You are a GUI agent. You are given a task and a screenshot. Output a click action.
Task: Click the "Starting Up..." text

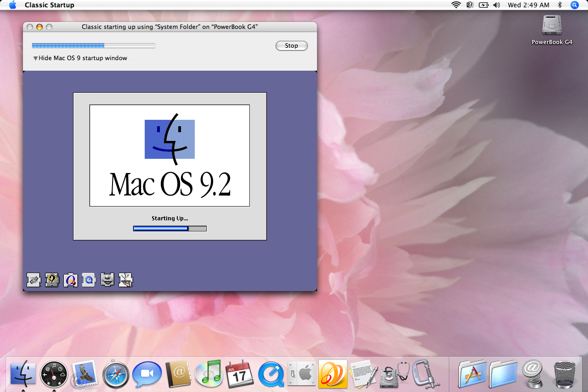click(170, 218)
